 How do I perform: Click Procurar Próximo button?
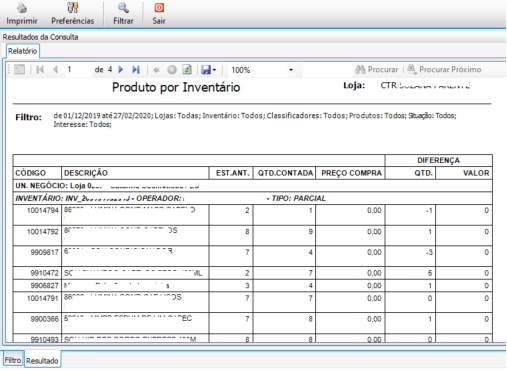444,70
